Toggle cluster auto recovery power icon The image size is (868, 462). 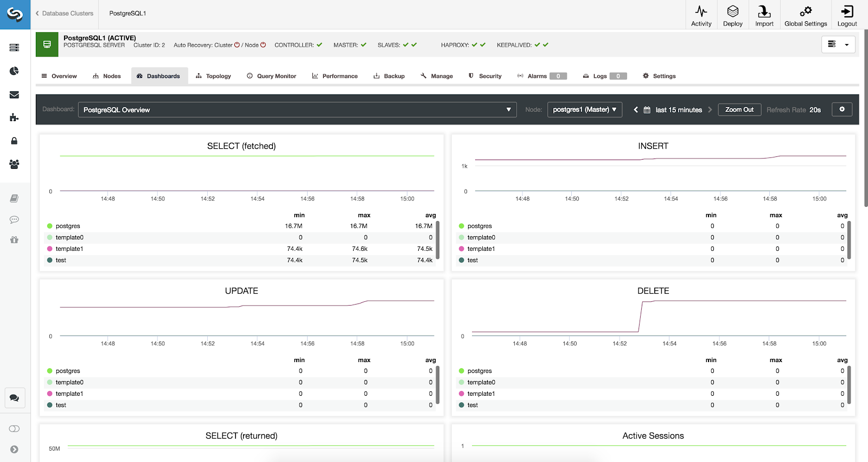point(237,45)
